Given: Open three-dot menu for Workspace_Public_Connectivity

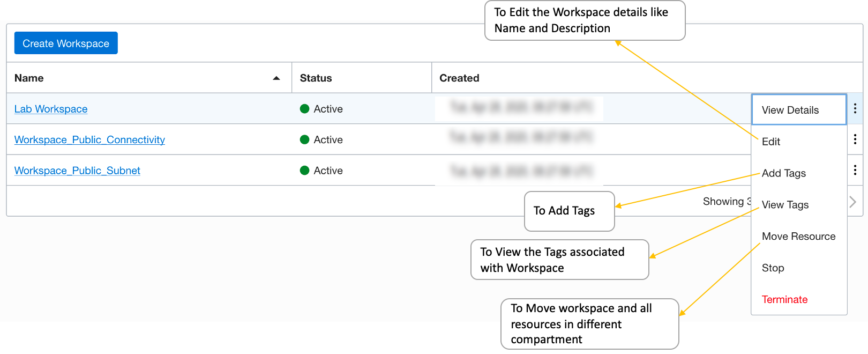Looking at the screenshot, I should pyautogui.click(x=855, y=139).
